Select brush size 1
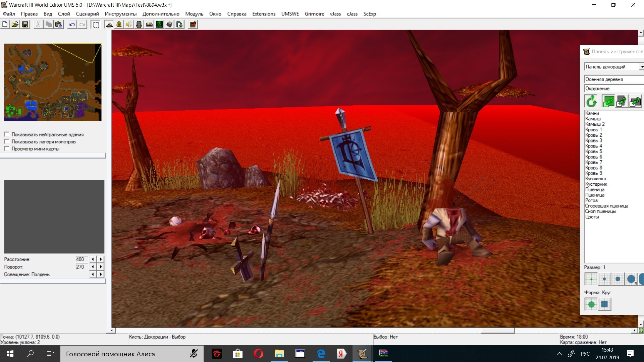 (591, 279)
